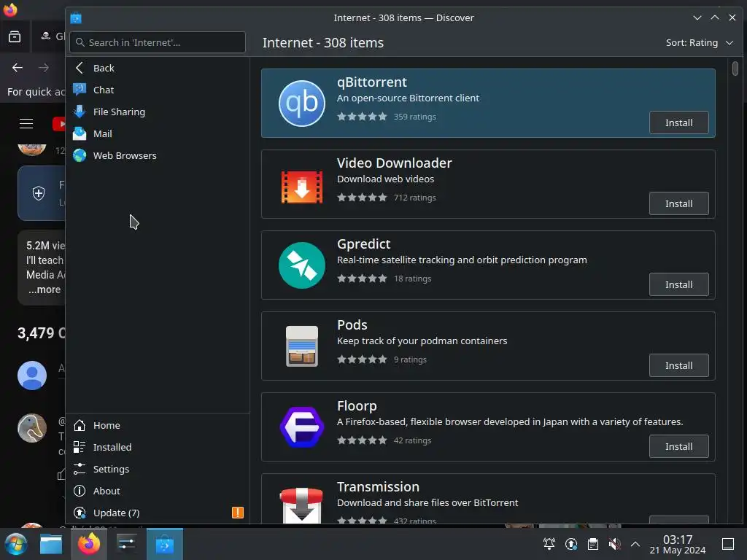
Task: Select the Web Browsers category
Action: [158, 156]
